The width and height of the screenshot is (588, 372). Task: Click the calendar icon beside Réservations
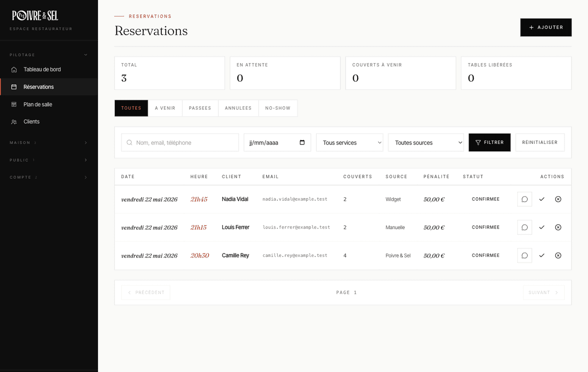pos(14,87)
